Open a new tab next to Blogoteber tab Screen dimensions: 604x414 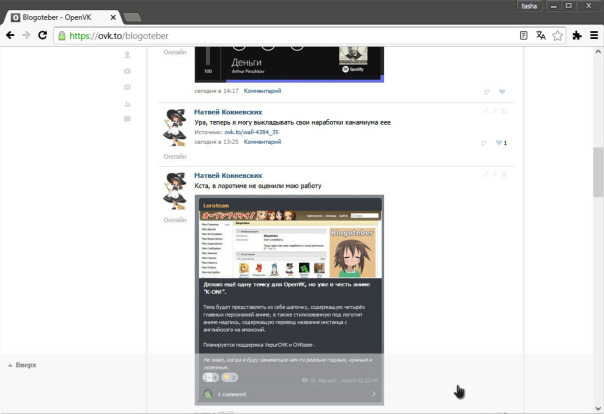pos(132,17)
